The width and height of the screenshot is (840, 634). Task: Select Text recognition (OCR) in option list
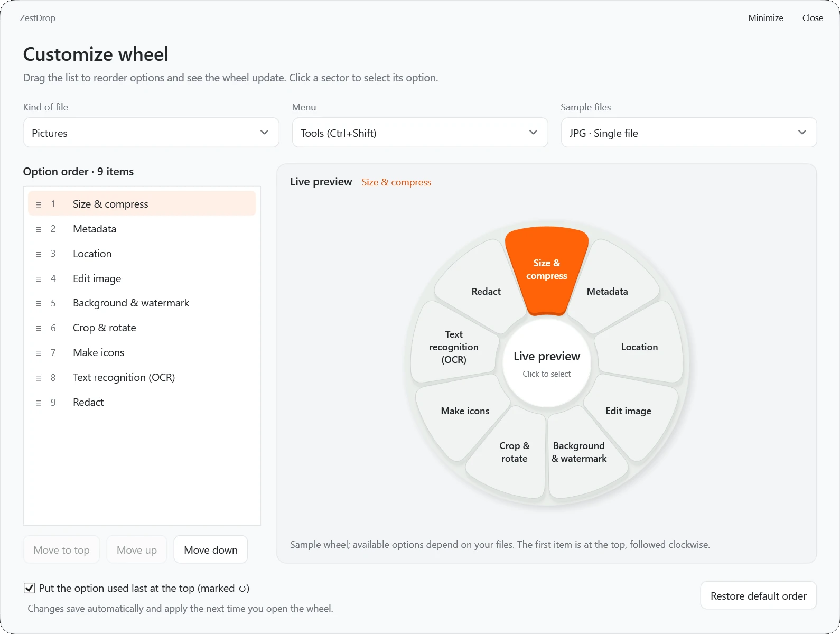click(142, 377)
